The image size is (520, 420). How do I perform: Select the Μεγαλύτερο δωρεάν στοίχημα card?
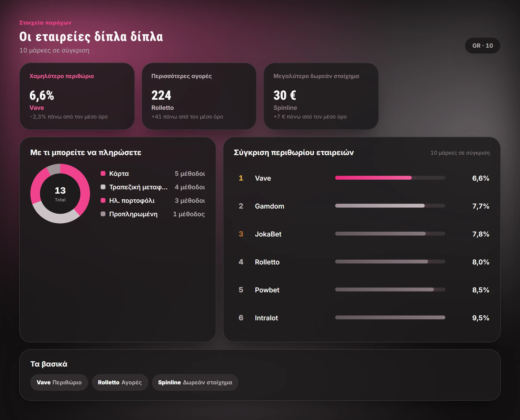321,96
